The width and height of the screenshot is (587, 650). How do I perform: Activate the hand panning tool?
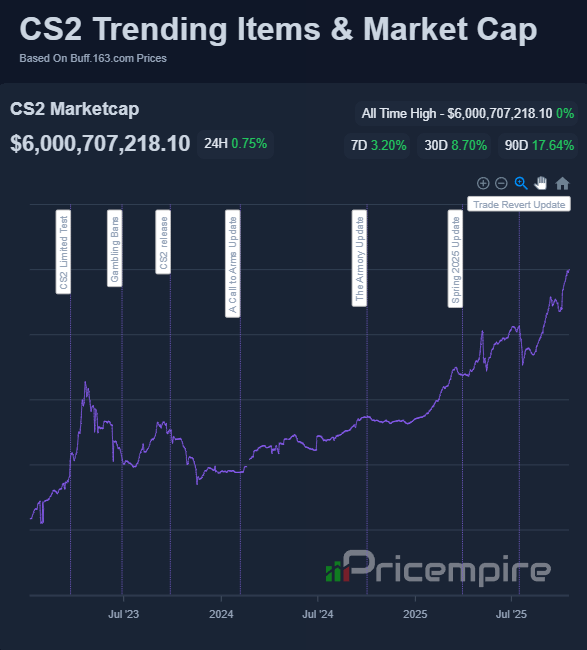coord(541,183)
